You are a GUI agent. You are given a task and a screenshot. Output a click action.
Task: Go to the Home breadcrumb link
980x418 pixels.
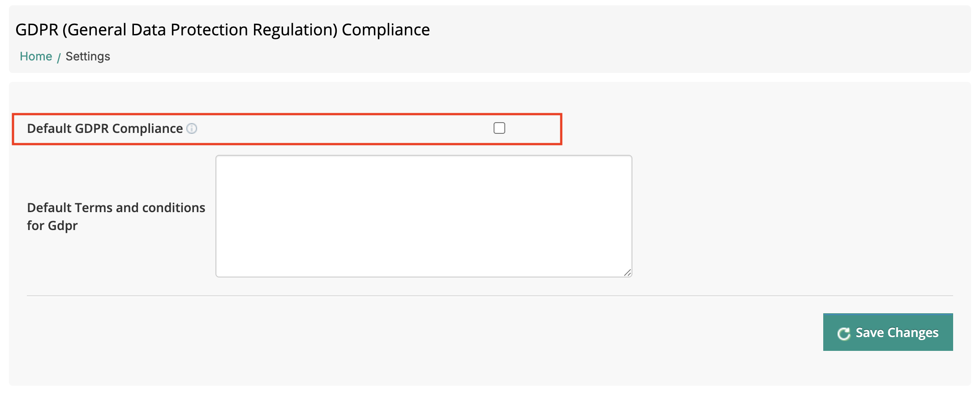pos(36,57)
